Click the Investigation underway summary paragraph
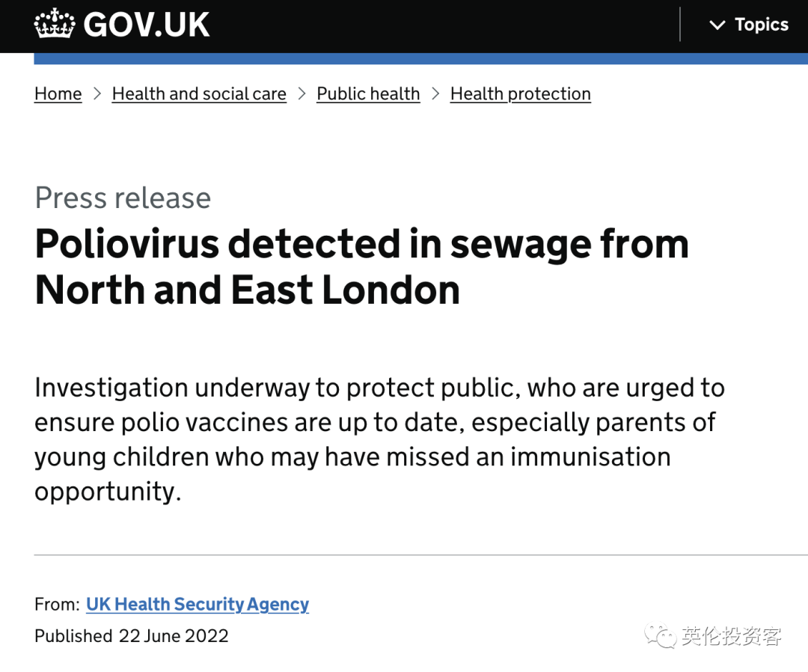 [x=380, y=439]
